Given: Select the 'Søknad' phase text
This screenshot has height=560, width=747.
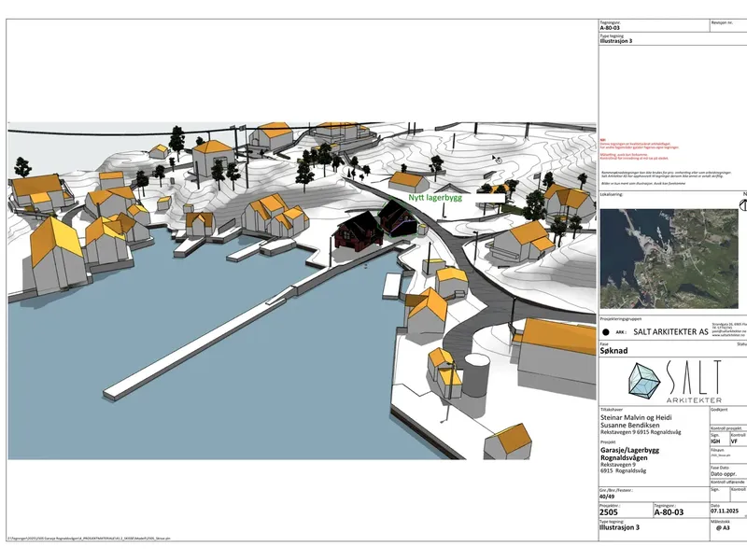Looking at the screenshot, I should 613,351.
